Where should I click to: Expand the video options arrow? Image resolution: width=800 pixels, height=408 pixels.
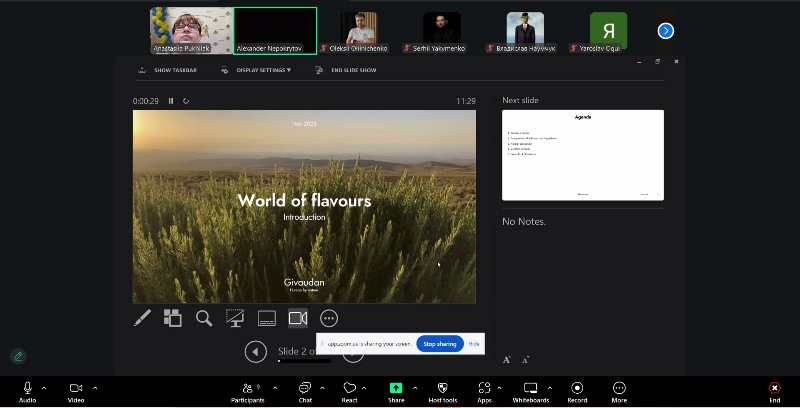[x=95, y=389]
